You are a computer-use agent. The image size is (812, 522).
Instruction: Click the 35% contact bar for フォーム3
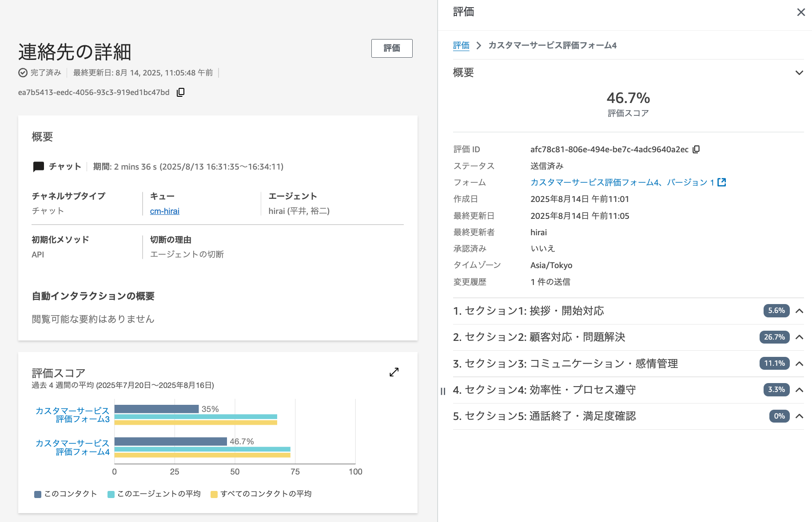tap(156, 409)
